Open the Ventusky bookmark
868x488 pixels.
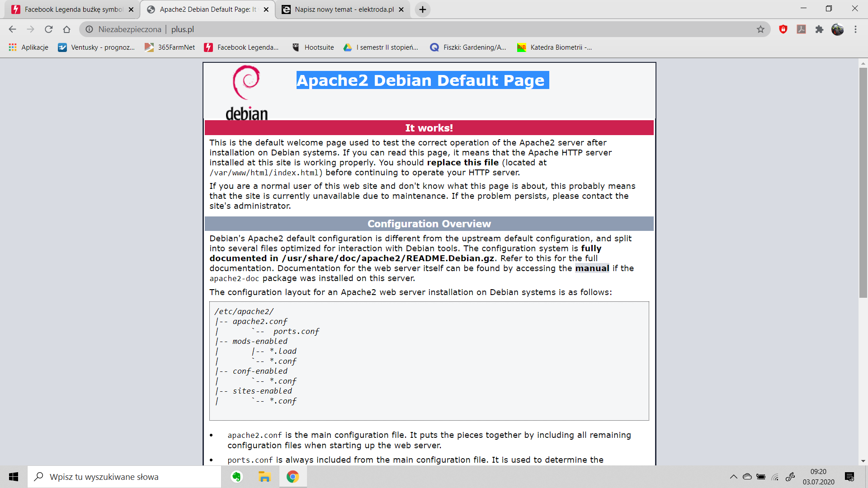coord(96,47)
